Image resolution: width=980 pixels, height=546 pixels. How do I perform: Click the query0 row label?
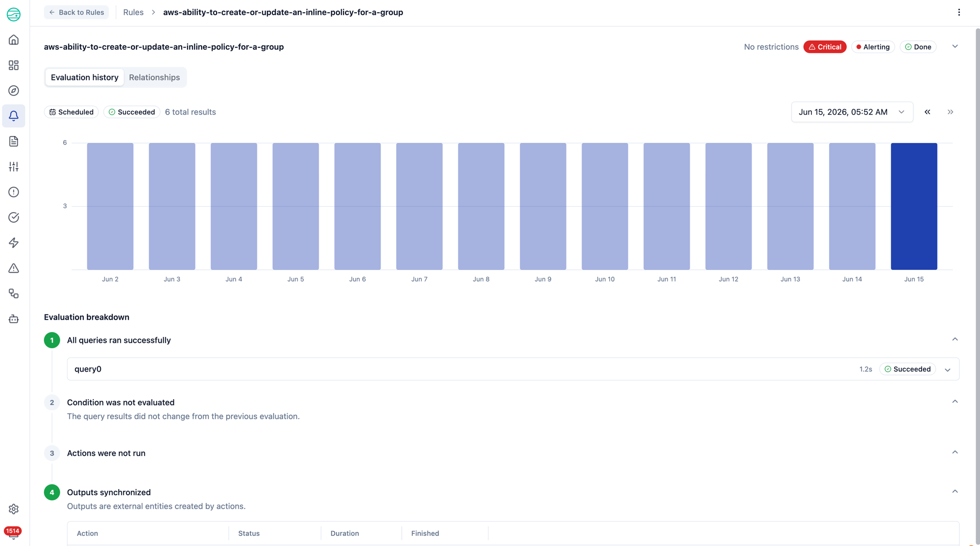pyautogui.click(x=88, y=369)
